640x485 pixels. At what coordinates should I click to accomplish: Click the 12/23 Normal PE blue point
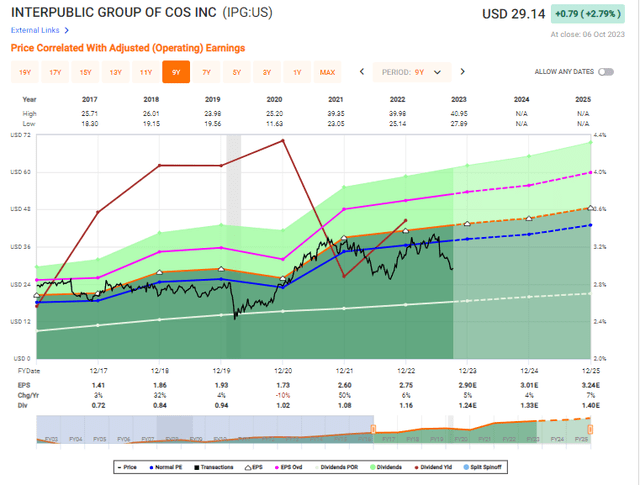467,239
